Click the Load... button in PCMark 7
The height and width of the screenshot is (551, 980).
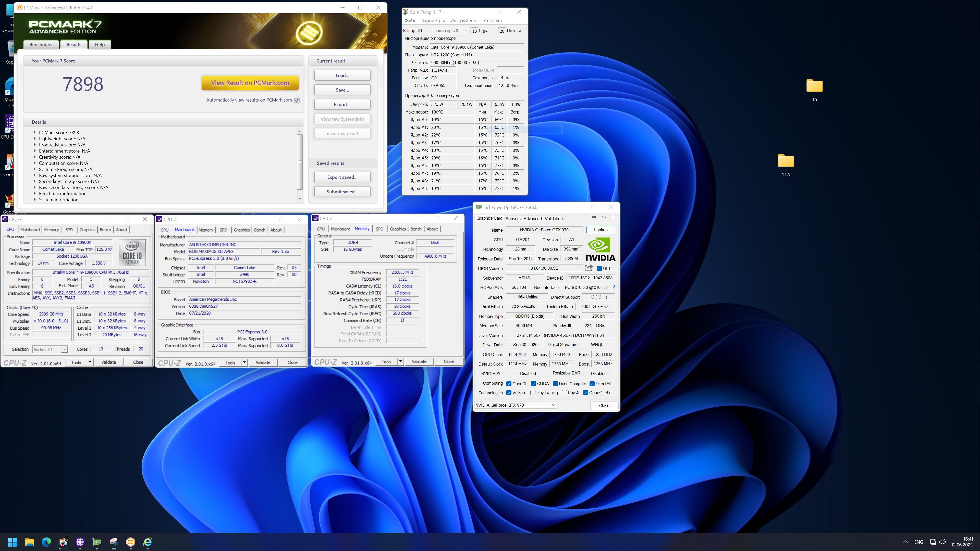342,75
